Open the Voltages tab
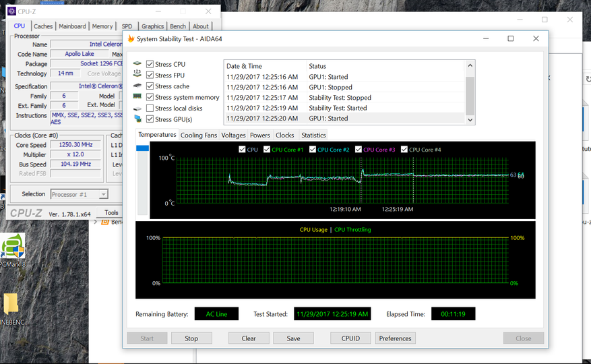 233,135
